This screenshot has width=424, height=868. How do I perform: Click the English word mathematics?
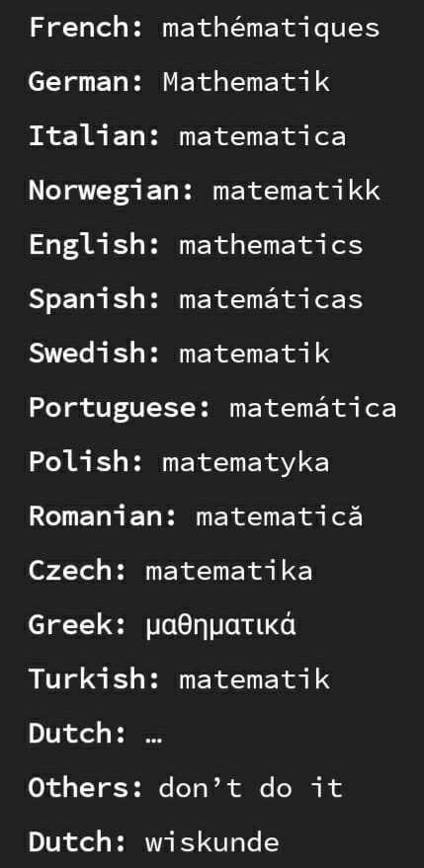(x=271, y=245)
